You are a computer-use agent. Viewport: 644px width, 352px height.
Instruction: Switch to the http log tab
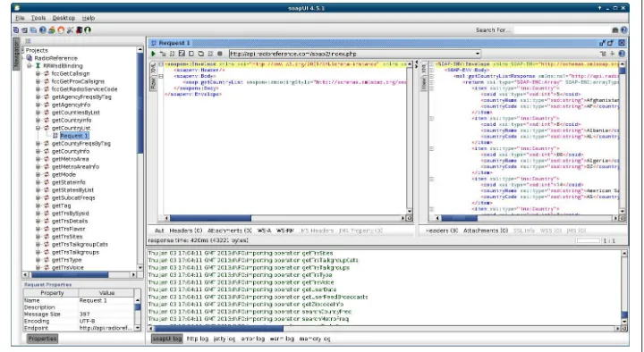coord(197,339)
